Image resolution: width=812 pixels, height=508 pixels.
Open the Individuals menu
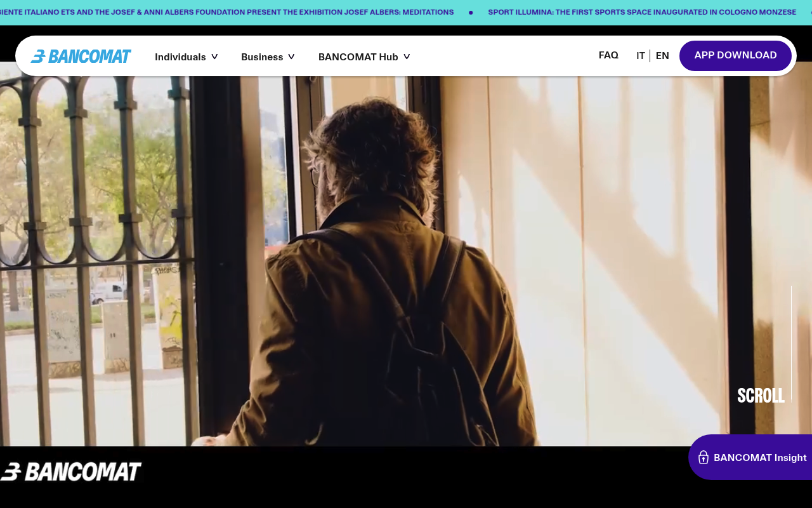(180, 57)
